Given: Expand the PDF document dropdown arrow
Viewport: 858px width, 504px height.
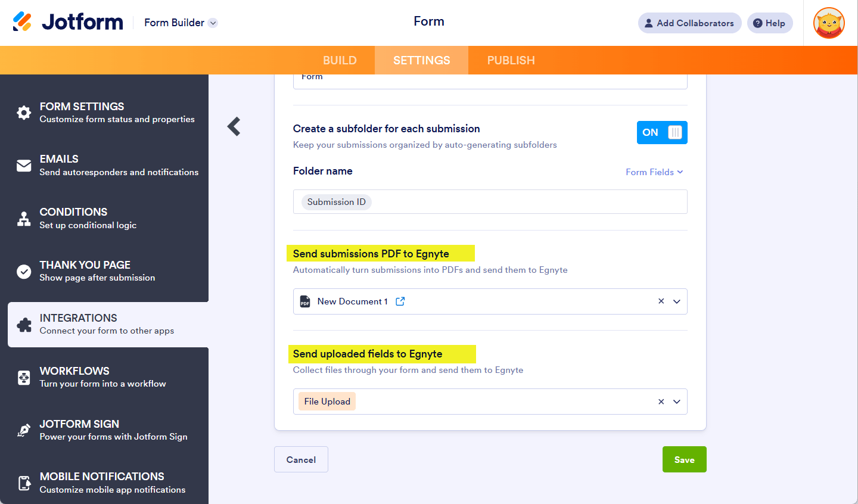Looking at the screenshot, I should [x=677, y=301].
